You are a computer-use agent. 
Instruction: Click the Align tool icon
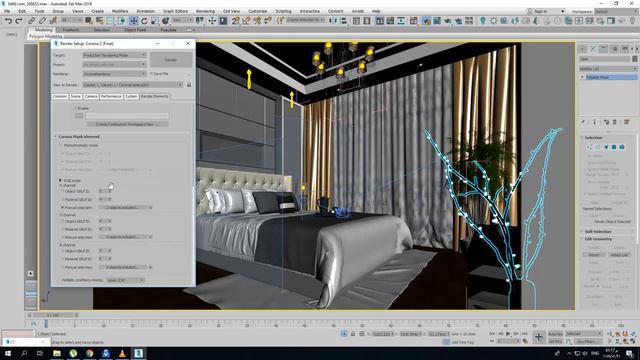point(344,20)
